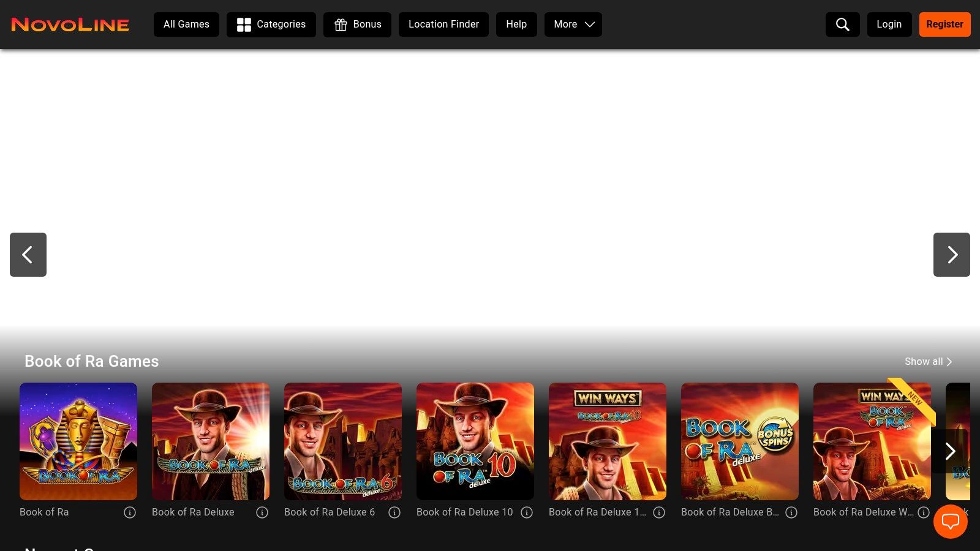Open the All Games page
This screenshot has height=551, width=980.
[186, 24]
